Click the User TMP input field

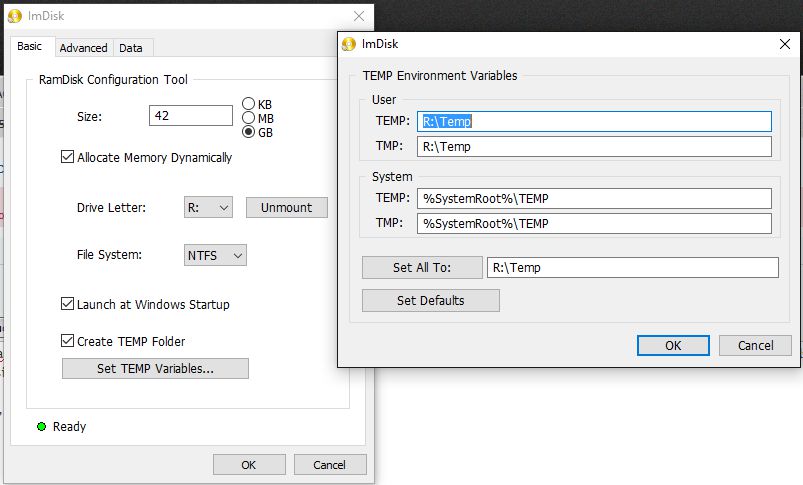[x=594, y=146]
